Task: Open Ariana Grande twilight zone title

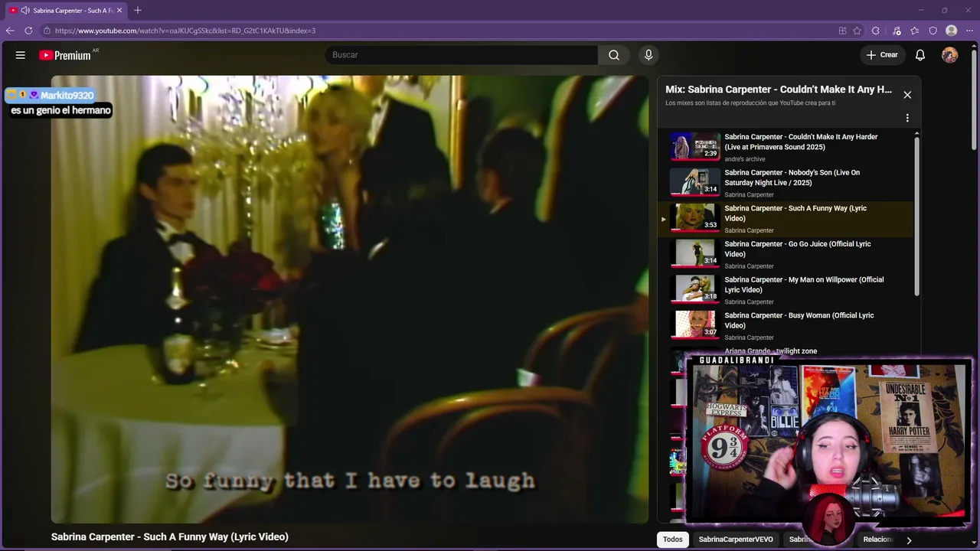Action: pyautogui.click(x=770, y=351)
